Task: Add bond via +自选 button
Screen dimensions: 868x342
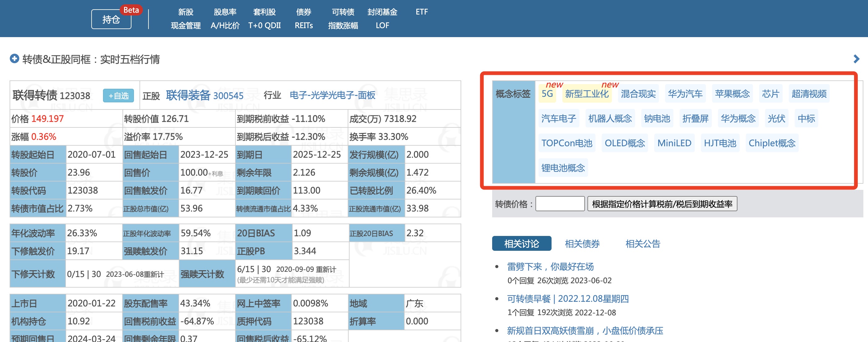Action: [118, 96]
